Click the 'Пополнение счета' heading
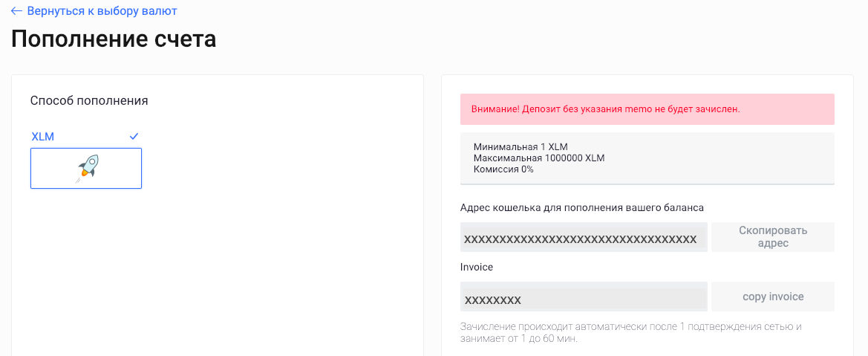 [114, 40]
